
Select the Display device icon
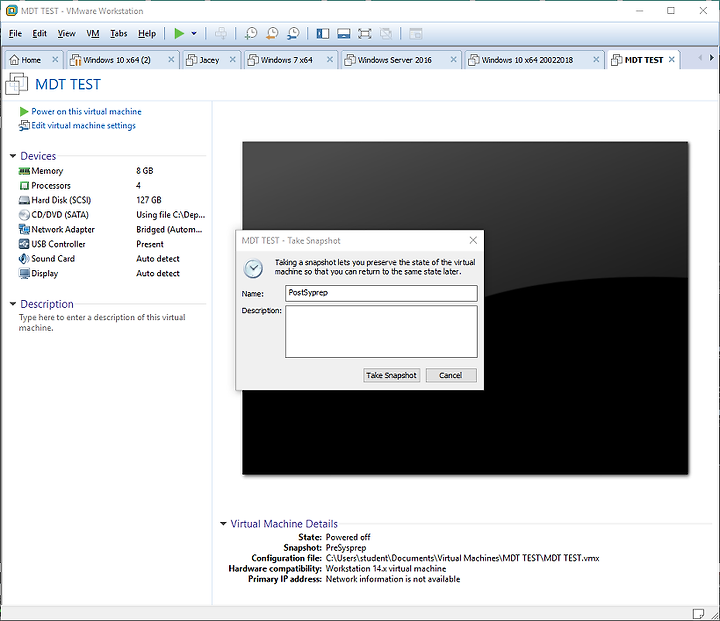tap(24, 274)
